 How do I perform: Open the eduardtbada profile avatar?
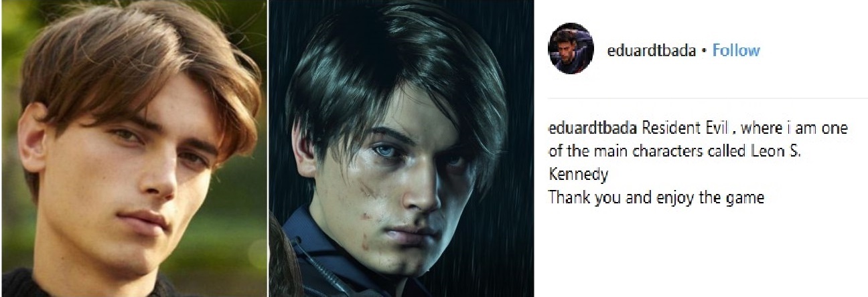coord(571,48)
